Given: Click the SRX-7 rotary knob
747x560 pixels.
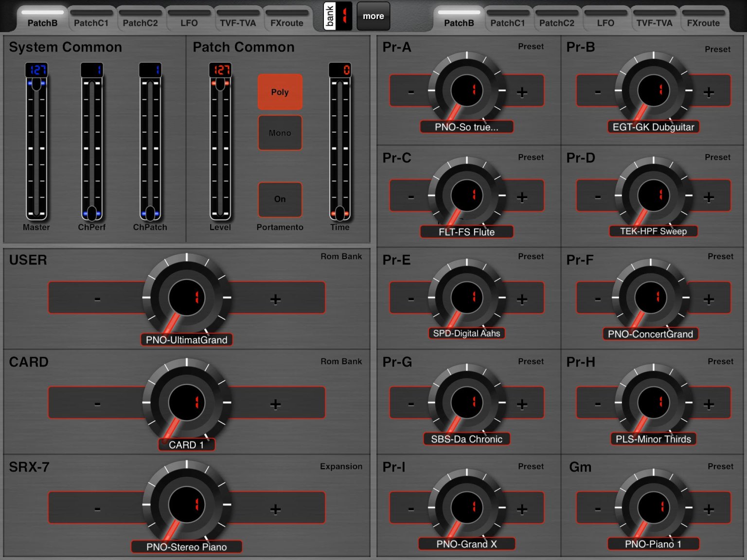Looking at the screenshot, I should click(x=187, y=504).
